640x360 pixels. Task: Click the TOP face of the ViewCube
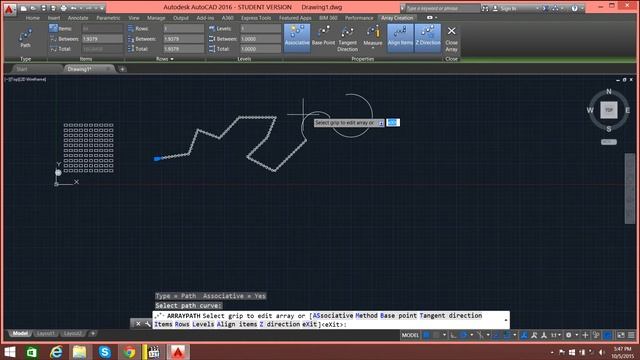click(609, 110)
